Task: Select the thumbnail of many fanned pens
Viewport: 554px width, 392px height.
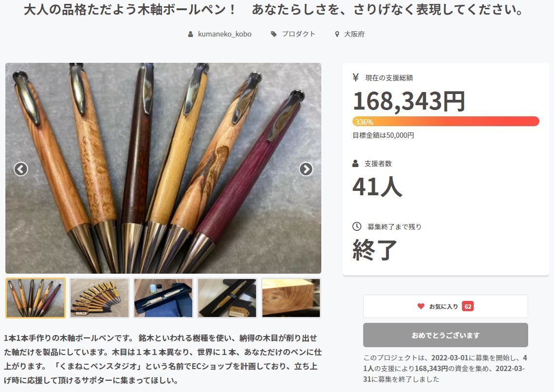Action: click(x=99, y=298)
